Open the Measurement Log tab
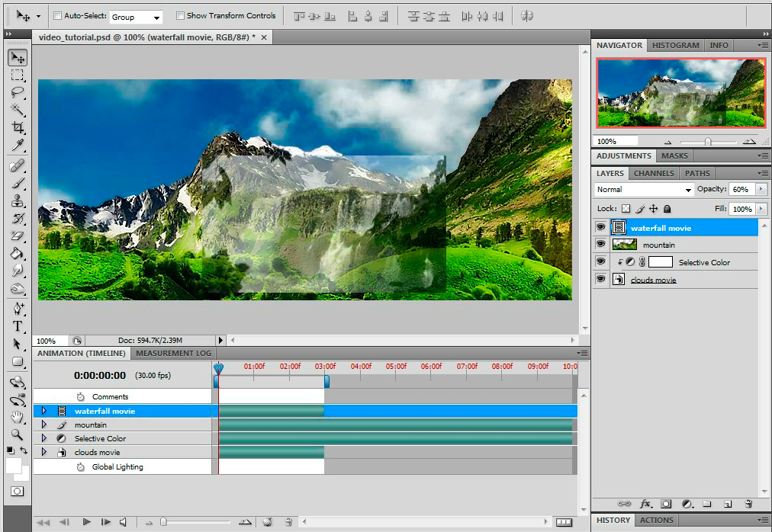This screenshot has height=532, width=772. pyautogui.click(x=173, y=354)
